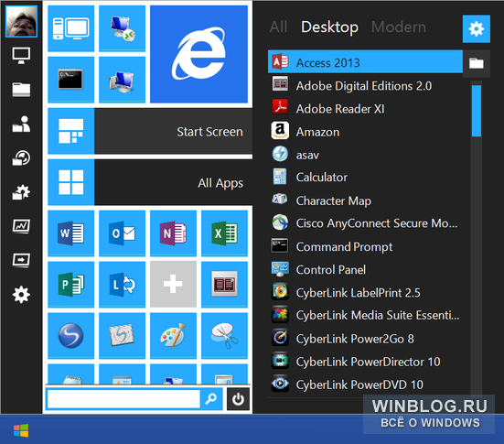The height and width of the screenshot is (444, 504).
Task: Click the Windows Start button on taskbar
Action: point(21,430)
